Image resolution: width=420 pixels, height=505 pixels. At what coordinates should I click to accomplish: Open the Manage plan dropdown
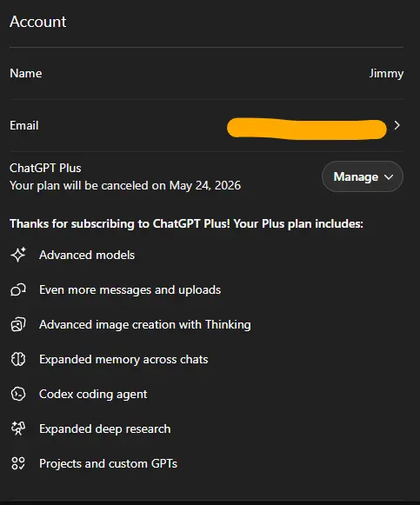(x=363, y=176)
